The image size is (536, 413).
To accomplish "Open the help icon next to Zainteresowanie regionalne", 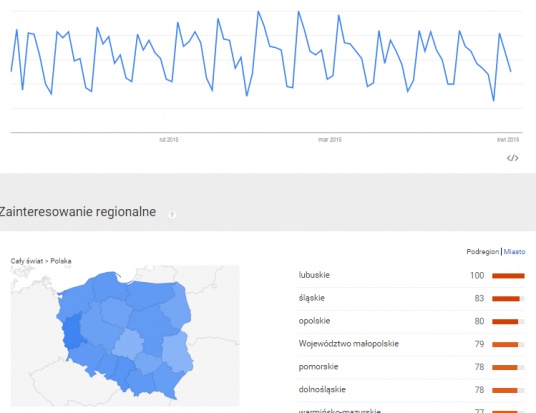I will coord(172,214).
